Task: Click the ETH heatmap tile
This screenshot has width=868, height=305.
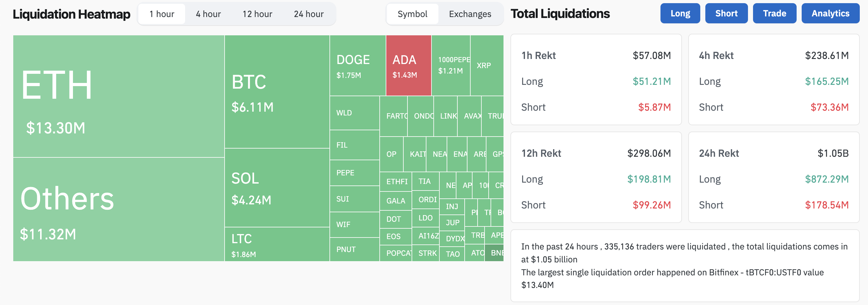Action: (x=119, y=96)
